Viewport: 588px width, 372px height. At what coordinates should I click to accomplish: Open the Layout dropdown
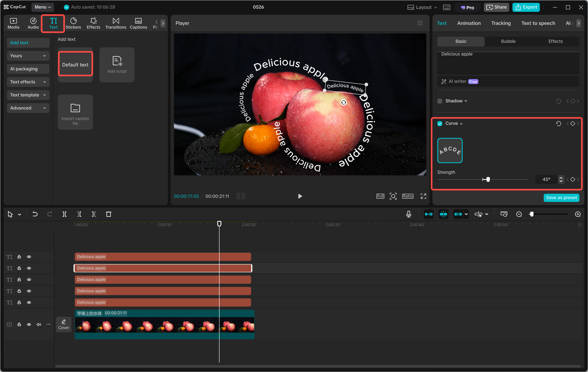coord(422,7)
